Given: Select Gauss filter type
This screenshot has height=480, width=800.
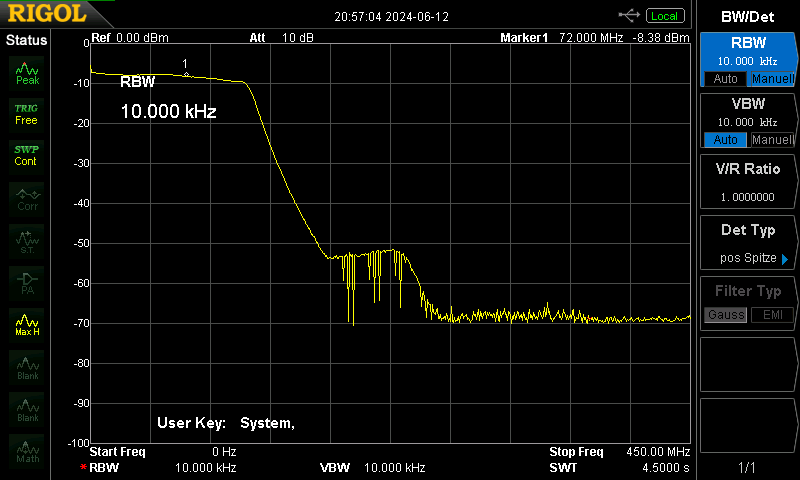Looking at the screenshot, I should [x=726, y=315].
